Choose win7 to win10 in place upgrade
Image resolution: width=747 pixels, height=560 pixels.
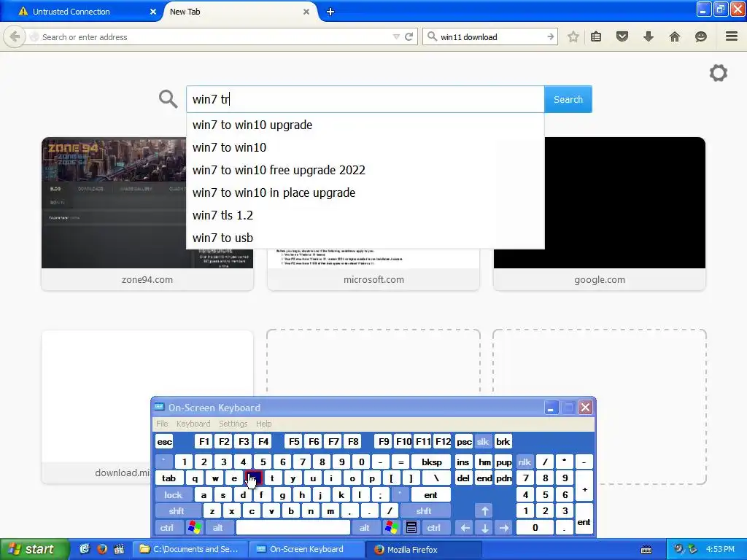[365, 192]
